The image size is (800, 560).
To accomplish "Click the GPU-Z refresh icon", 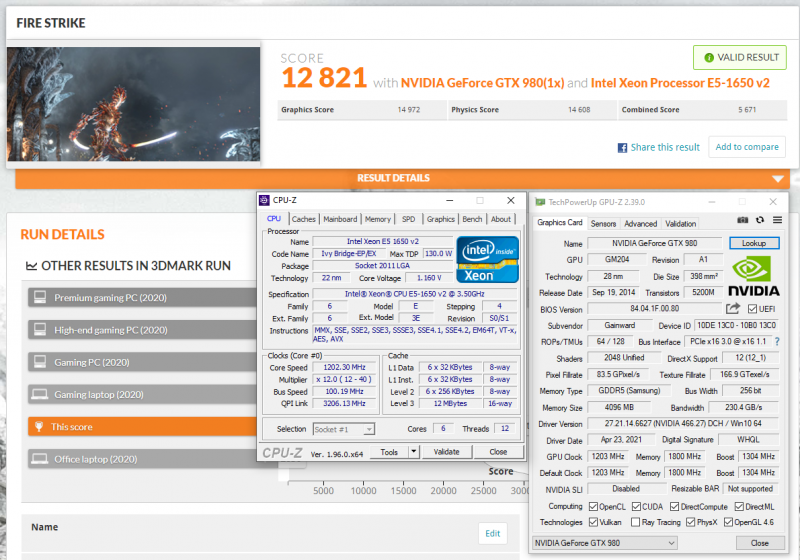I will click(760, 223).
